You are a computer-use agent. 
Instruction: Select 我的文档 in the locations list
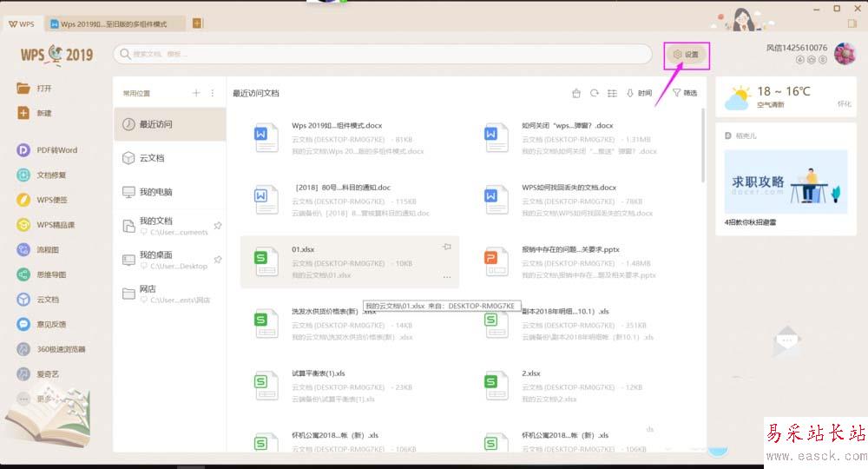169,226
